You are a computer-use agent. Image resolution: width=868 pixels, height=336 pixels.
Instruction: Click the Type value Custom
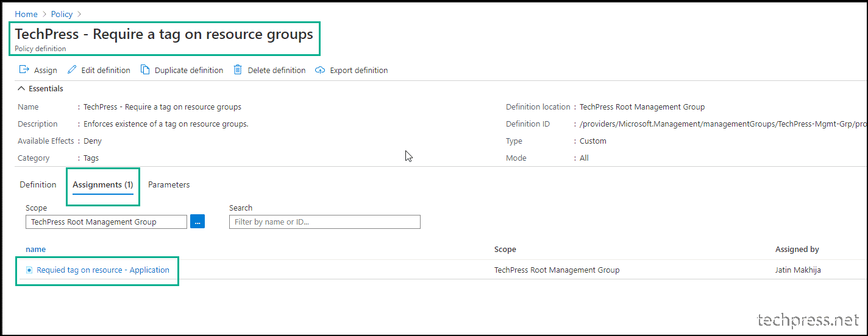593,141
